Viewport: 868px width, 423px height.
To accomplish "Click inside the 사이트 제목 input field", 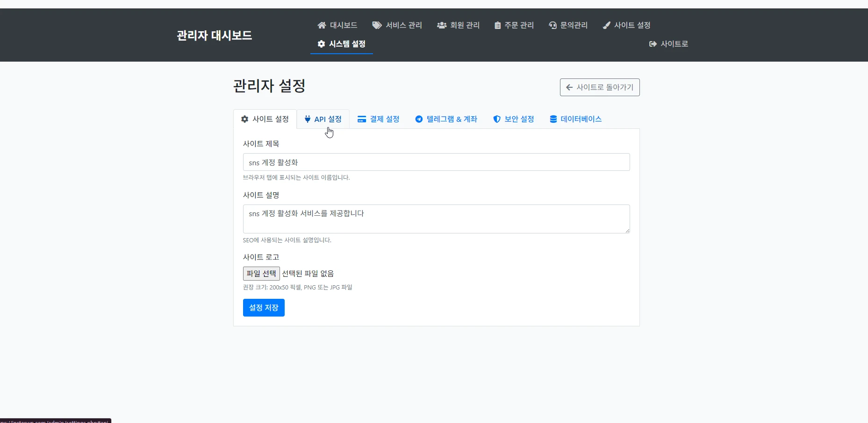I will (x=436, y=162).
